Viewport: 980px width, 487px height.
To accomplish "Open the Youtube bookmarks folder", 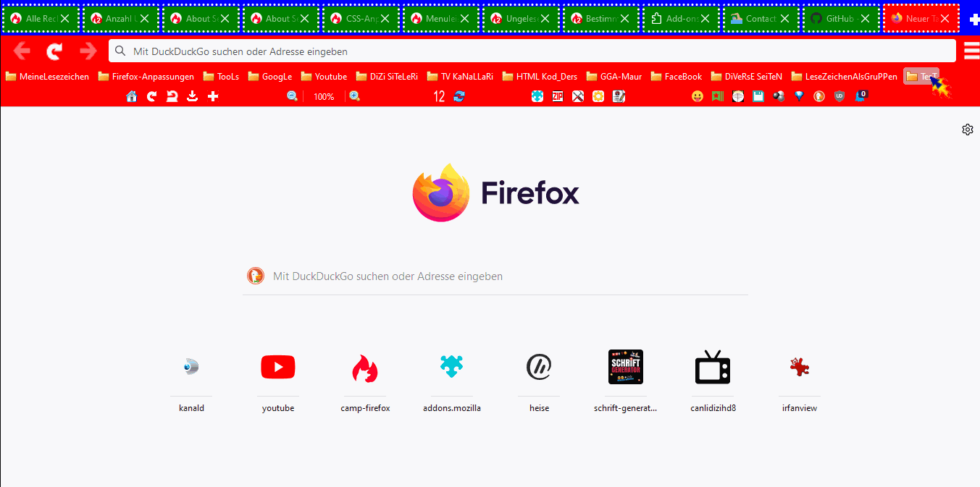I will [324, 76].
